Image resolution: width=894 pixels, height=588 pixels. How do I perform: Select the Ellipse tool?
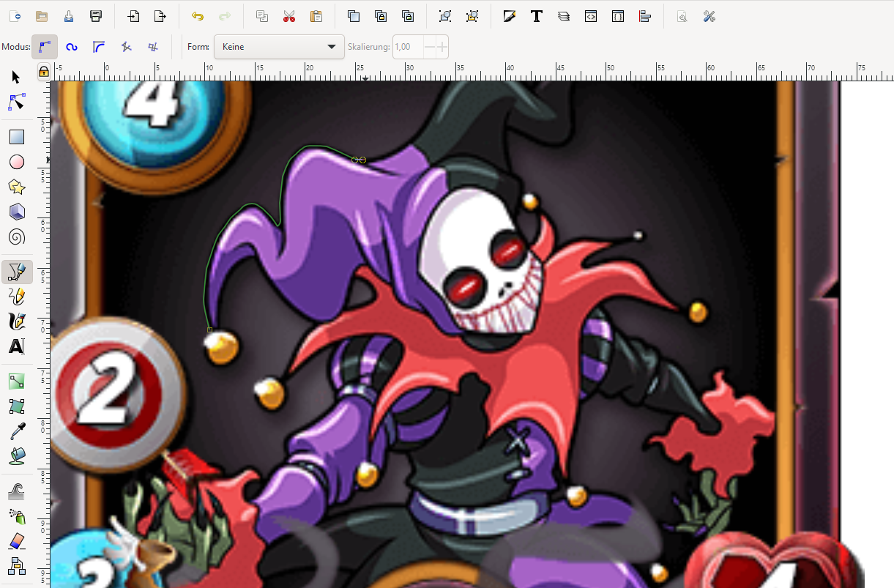click(x=17, y=162)
